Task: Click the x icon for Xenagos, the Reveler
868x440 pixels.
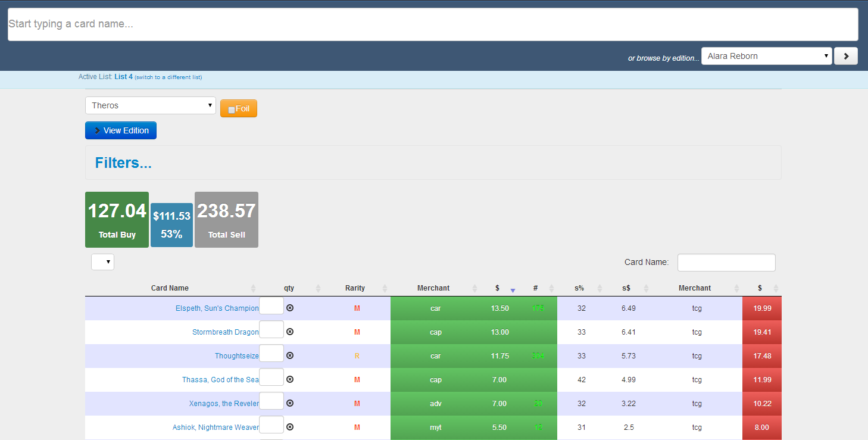Action: pyautogui.click(x=290, y=403)
